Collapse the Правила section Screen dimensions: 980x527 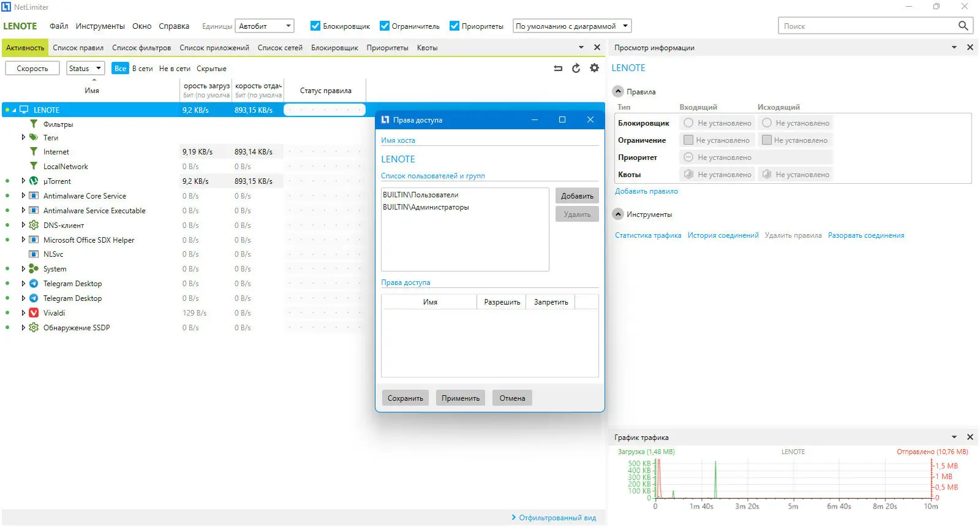click(x=619, y=91)
